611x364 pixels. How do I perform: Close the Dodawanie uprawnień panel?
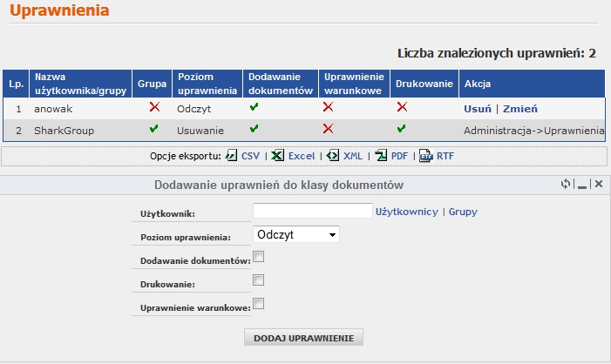point(599,185)
